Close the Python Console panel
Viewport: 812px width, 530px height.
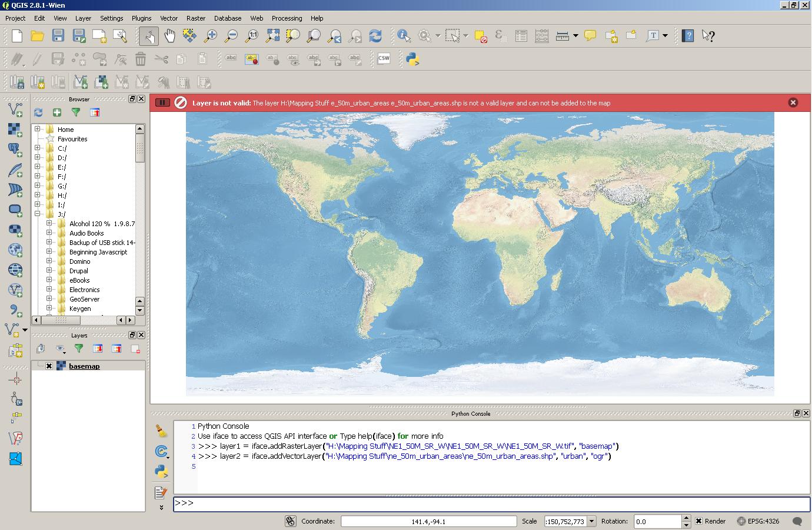(806, 413)
